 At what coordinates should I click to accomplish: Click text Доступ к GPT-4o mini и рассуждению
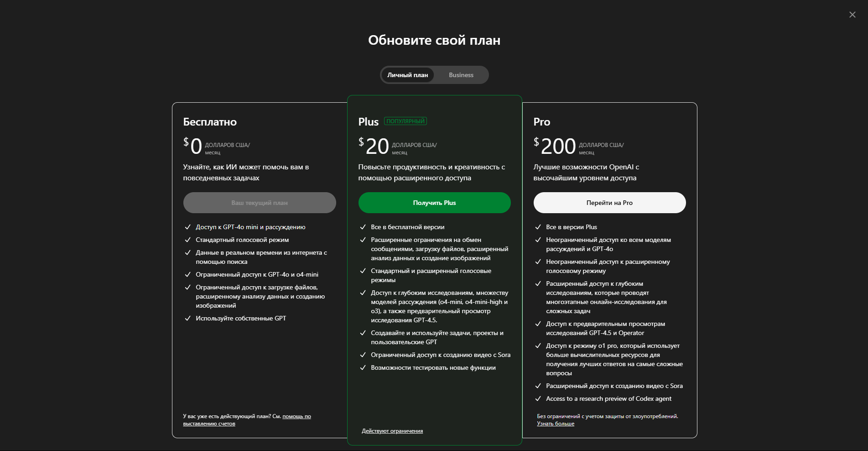click(250, 227)
